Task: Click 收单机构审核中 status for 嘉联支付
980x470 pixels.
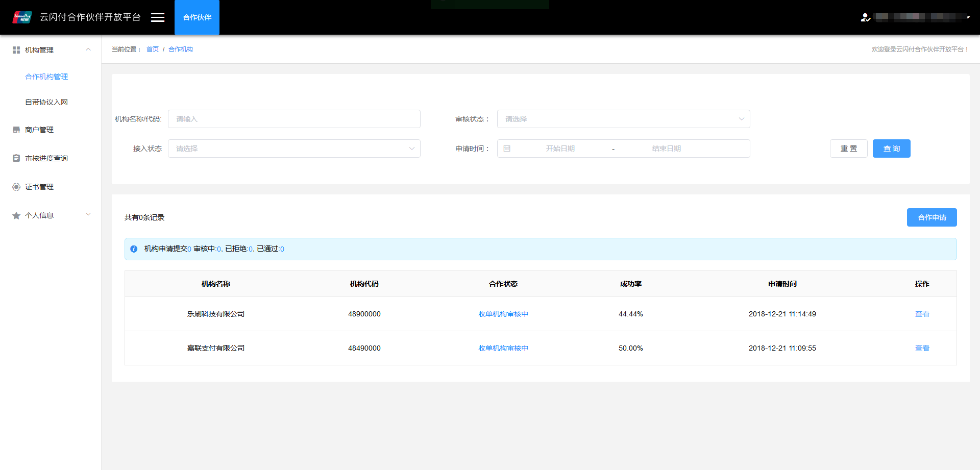Action: click(x=503, y=348)
